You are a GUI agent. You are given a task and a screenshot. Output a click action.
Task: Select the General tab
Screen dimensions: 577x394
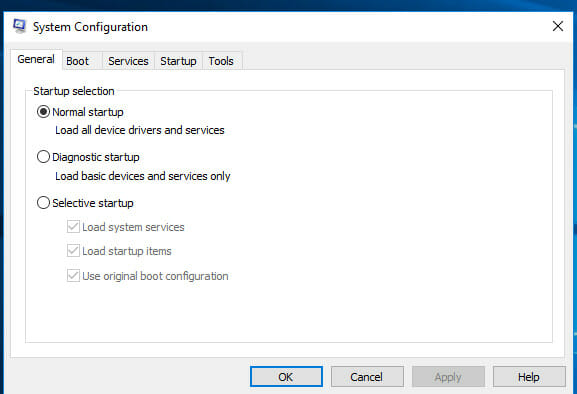pos(36,59)
